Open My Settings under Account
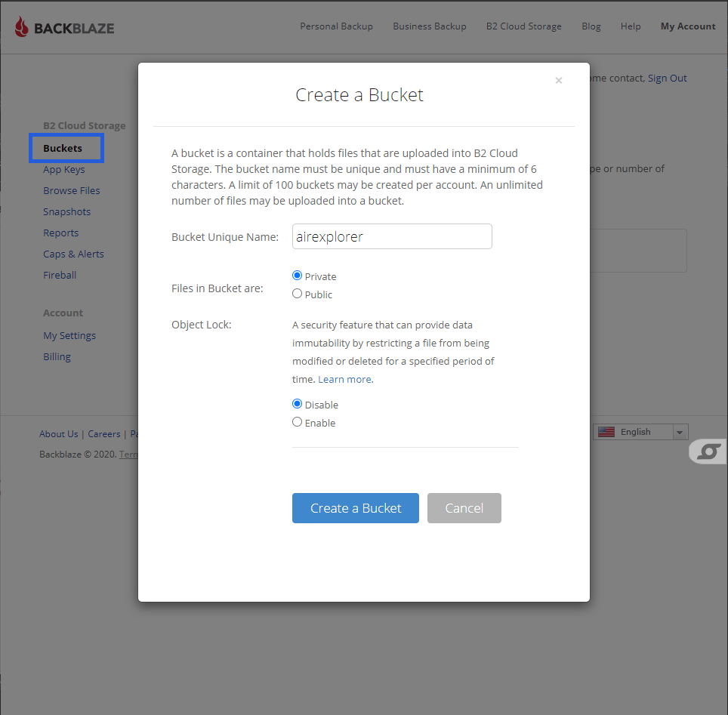Viewport: 728px width, 715px height. [x=69, y=336]
